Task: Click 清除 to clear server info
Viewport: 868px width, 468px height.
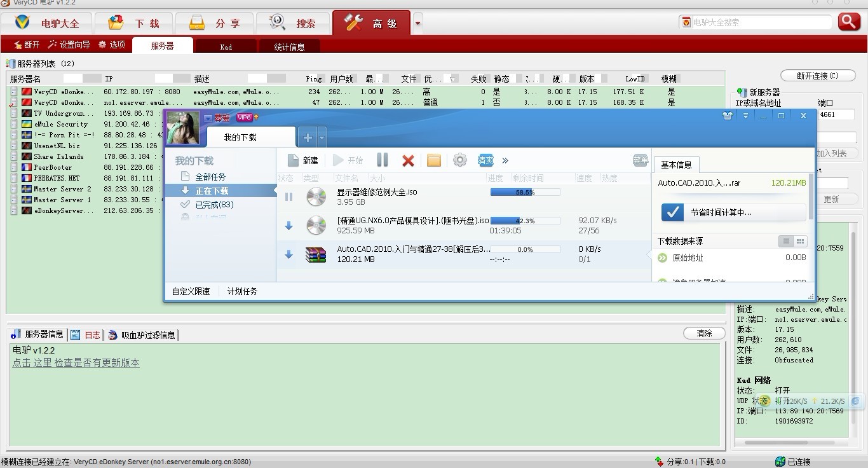Action: 705,333
